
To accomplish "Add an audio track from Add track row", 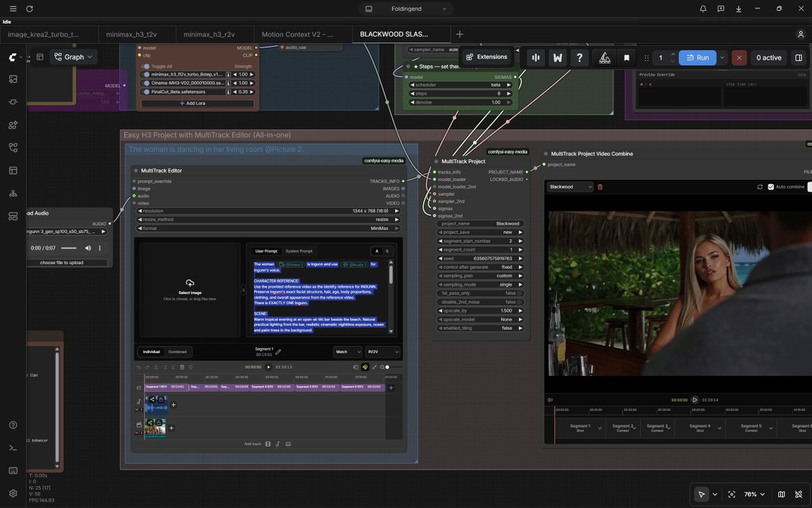I will tap(278, 444).
